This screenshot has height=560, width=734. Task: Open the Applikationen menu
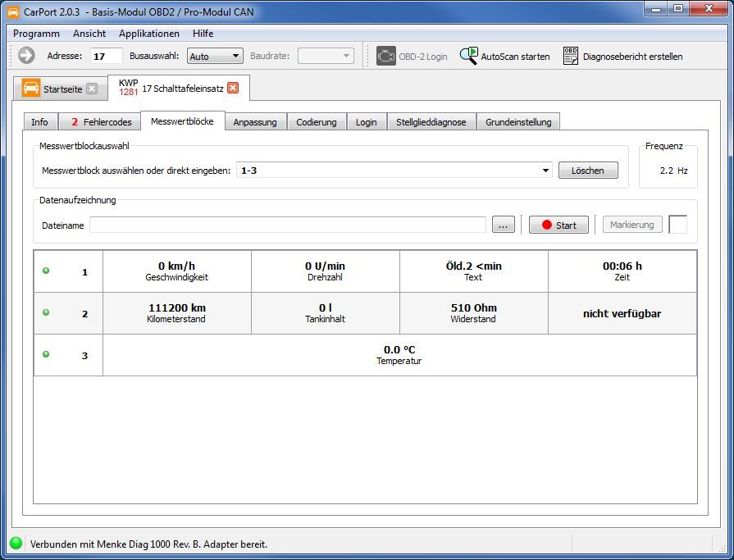click(x=148, y=34)
